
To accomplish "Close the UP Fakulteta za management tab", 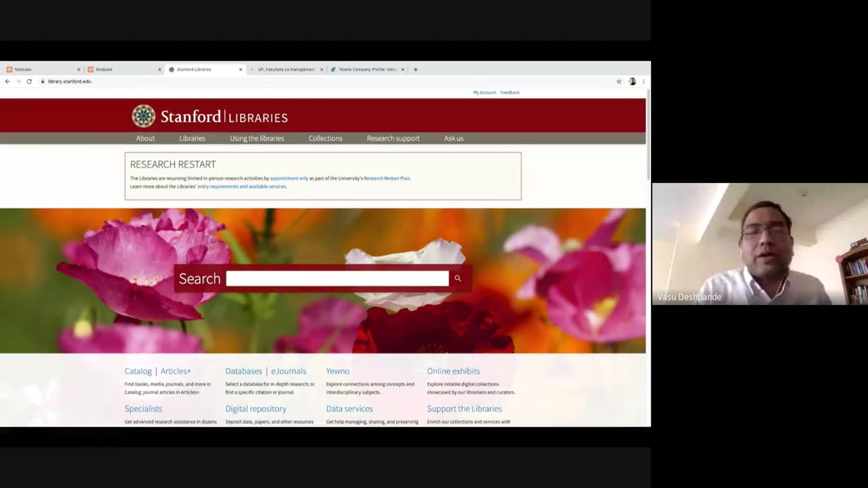I will [x=322, y=69].
